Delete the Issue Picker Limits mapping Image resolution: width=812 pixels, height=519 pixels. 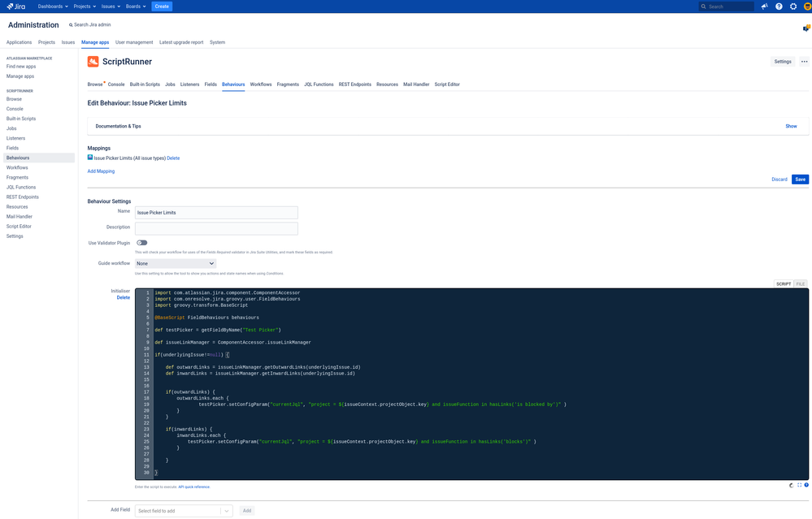(x=173, y=158)
